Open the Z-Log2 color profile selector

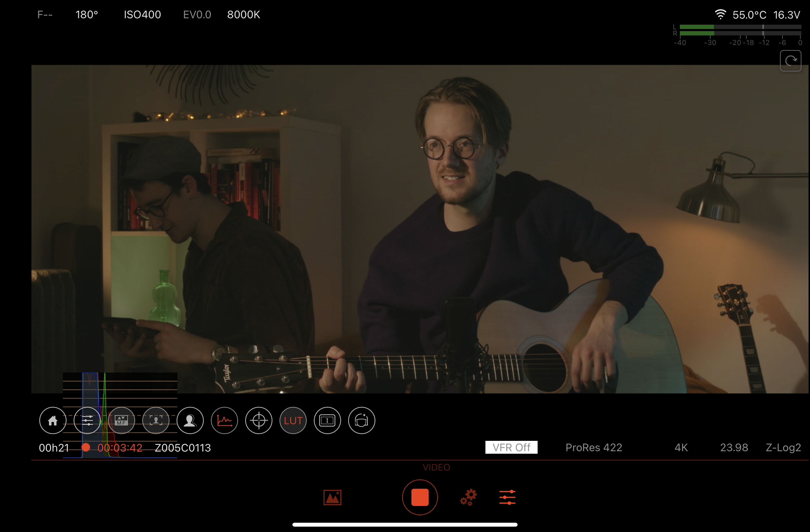point(782,447)
